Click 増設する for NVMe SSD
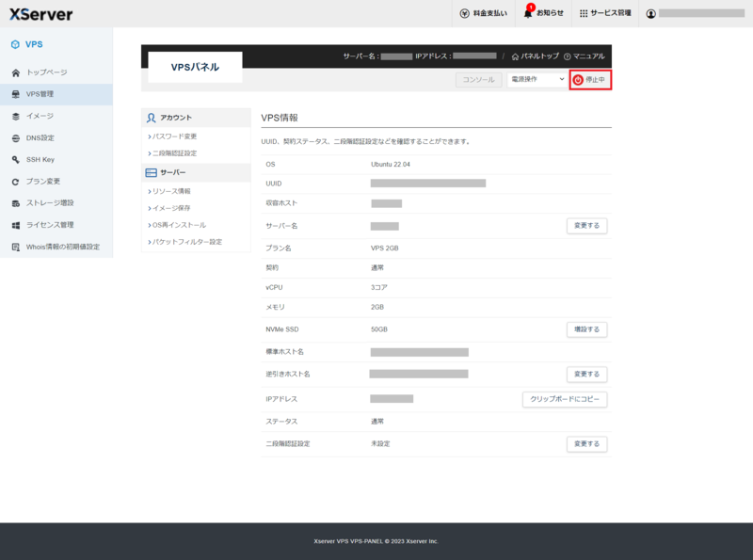Viewport: 753px width, 560px height. [x=586, y=329]
